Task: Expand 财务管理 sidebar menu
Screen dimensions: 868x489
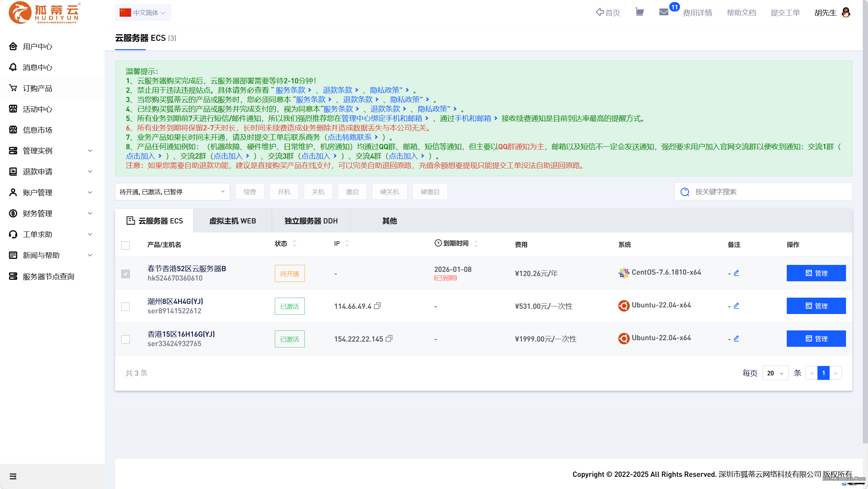Action: point(90,213)
